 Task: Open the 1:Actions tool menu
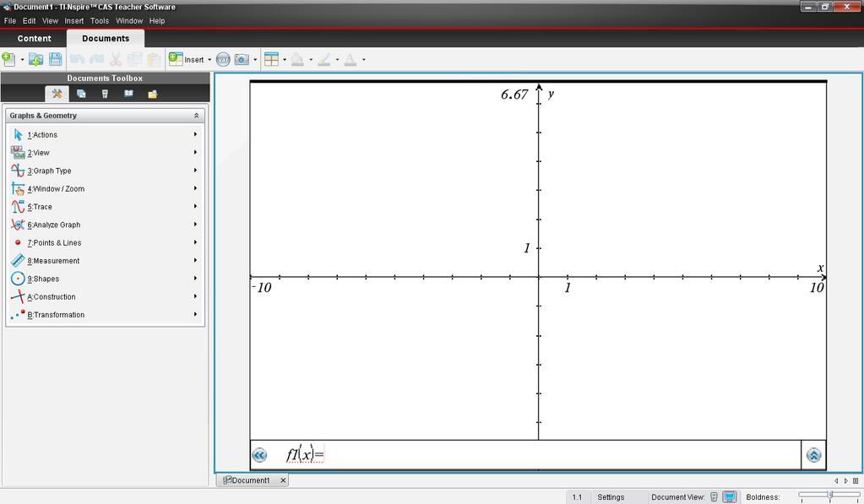click(x=105, y=134)
